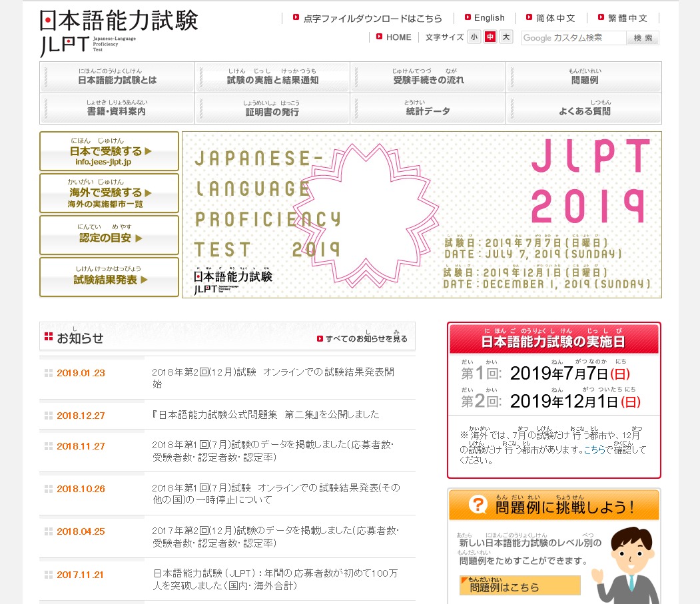Open 日本語能力試験とは menu

117,77
